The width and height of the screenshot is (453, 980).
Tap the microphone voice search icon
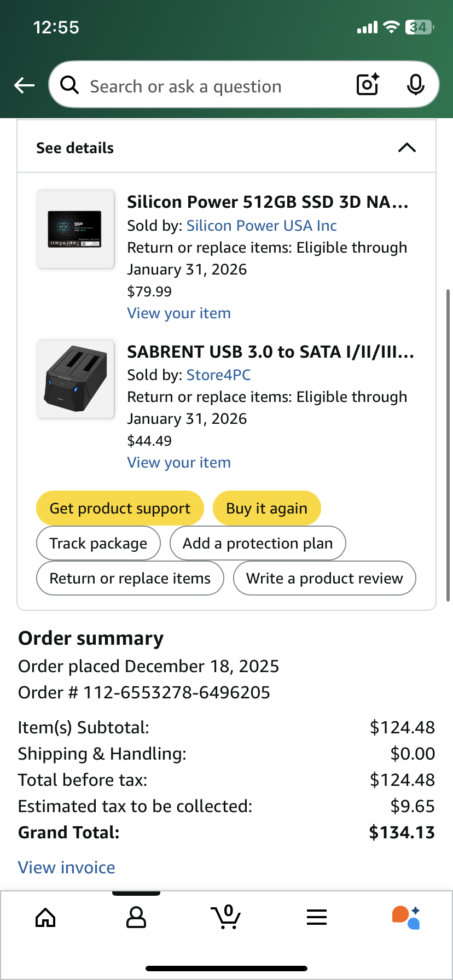[x=415, y=85]
